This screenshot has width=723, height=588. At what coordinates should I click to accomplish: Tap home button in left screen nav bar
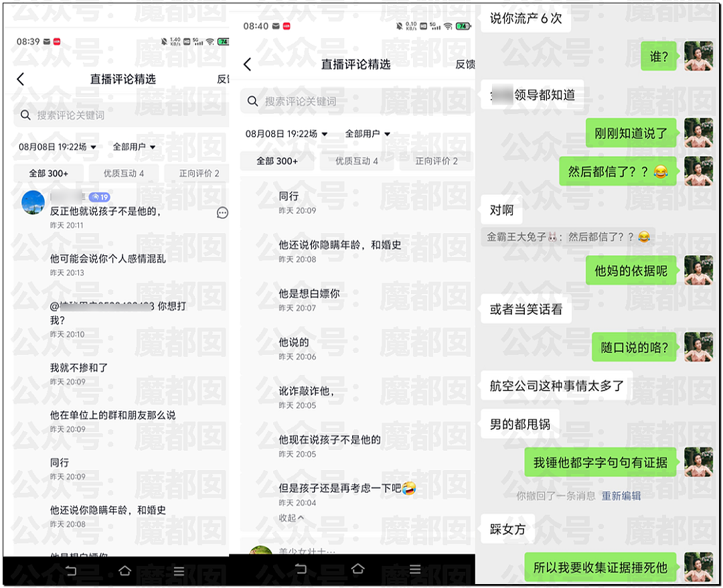point(125,571)
